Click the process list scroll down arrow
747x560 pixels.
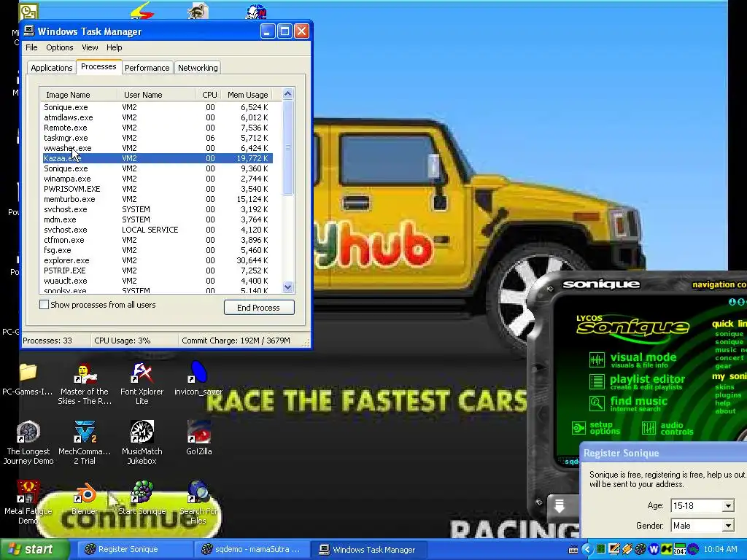point(287,287)
